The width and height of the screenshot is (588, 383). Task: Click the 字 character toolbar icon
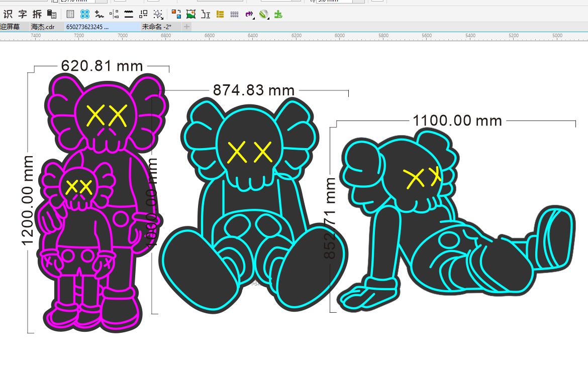point(23,14)
